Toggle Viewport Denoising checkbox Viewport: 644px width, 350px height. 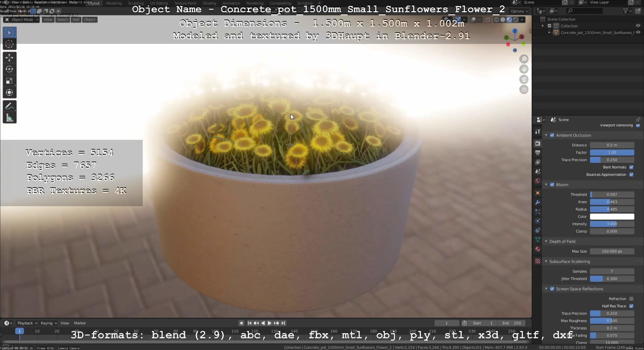point(638,125)
